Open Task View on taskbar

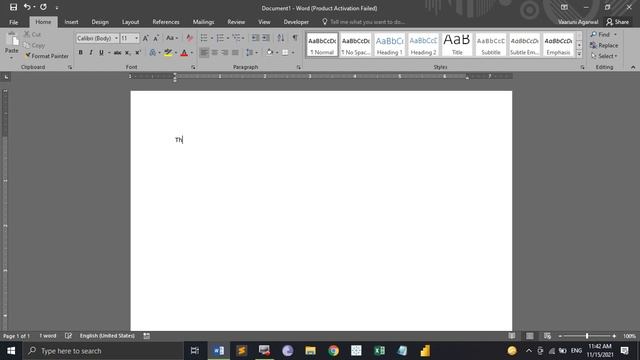click(195, 351)
